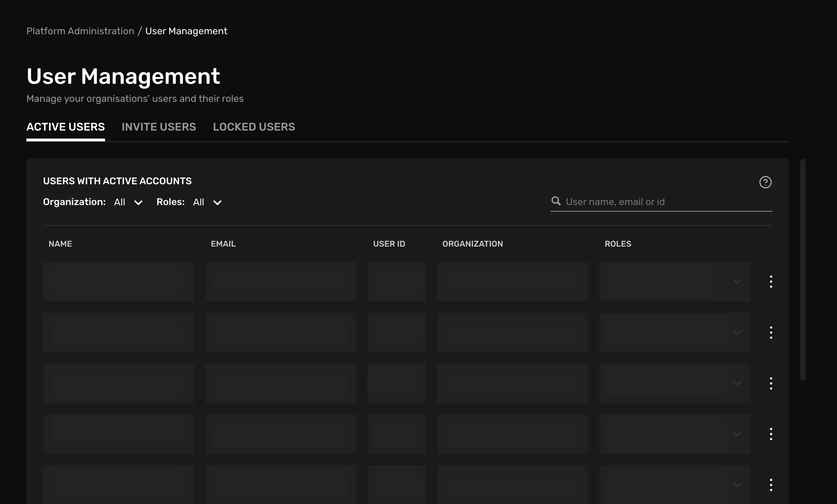Click the 'Users with active accounts' heading
The height and width of the screenshot is (504, 837).
117,181
